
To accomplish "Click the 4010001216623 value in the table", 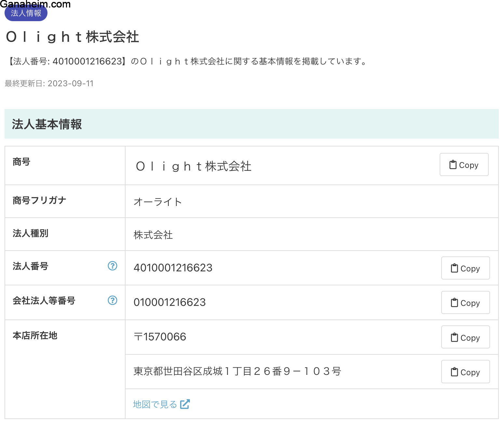I will [173, 268].
